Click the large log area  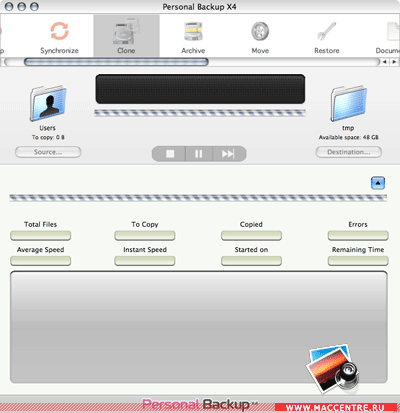point(199,327)
